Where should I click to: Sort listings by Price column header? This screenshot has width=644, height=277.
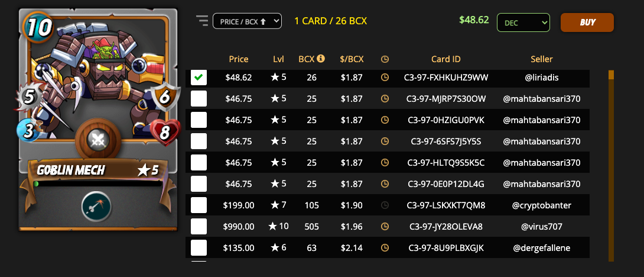[x=239, y=59]
